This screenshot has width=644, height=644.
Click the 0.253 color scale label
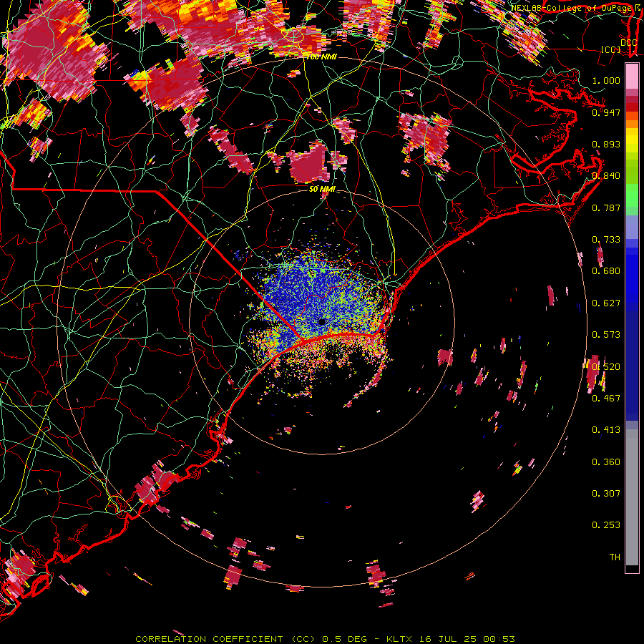click(606, 525)
